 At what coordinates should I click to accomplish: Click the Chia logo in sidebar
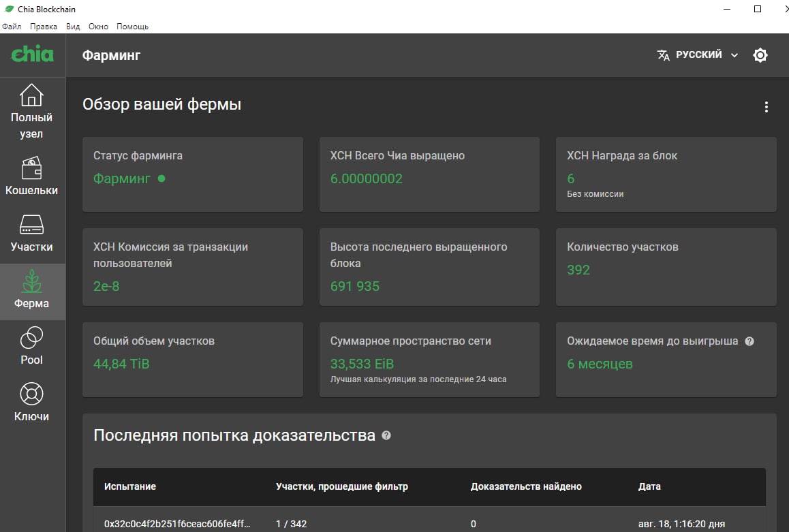tap(32, 54)
